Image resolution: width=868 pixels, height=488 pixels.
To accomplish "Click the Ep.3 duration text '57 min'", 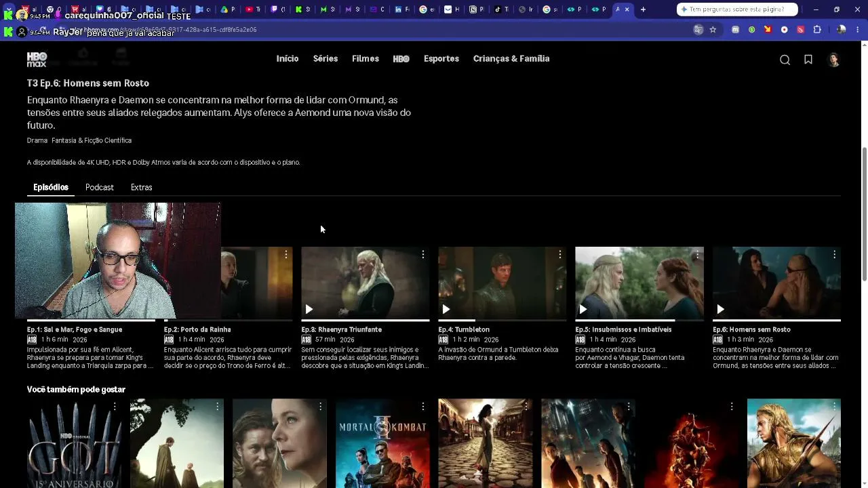I will 325,340.
